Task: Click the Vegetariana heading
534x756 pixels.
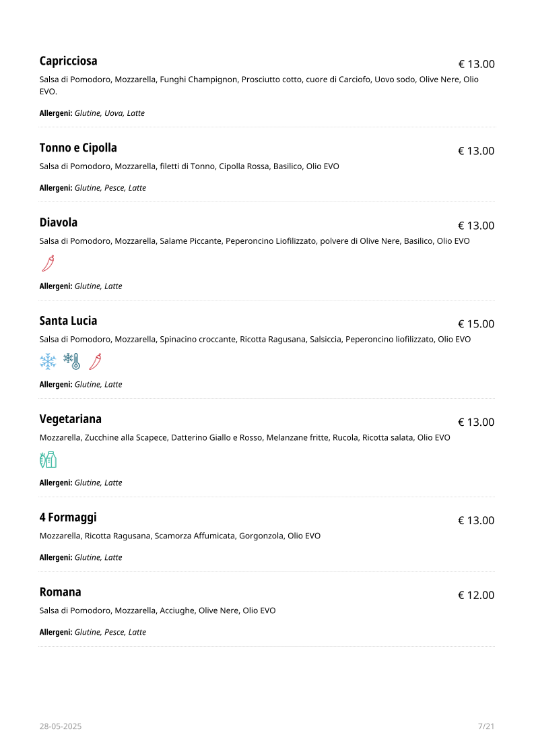Action: 70,420
